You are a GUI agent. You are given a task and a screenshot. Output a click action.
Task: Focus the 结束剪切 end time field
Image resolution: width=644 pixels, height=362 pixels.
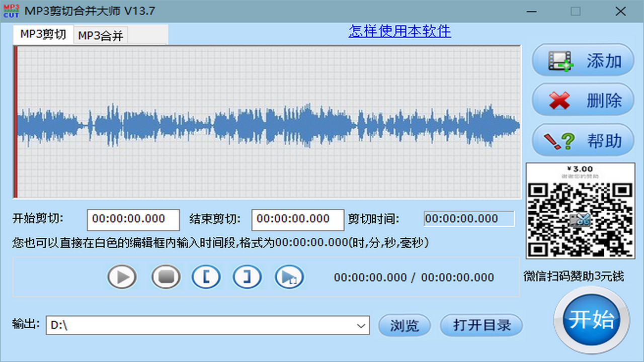pos(298,220)
